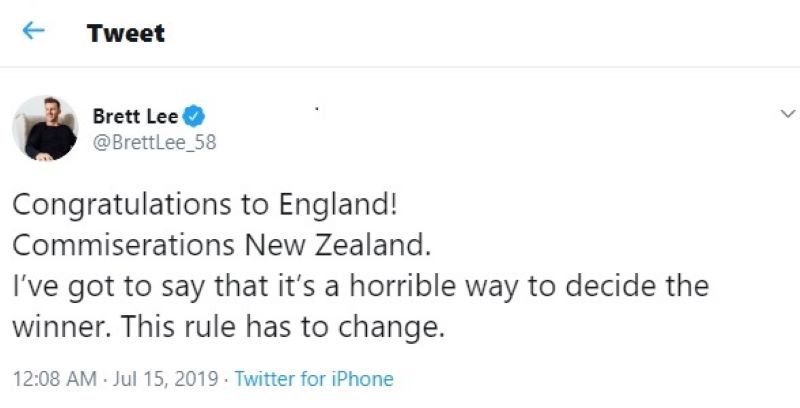Click the words New Zealand in the tweet

click(337, 245)
